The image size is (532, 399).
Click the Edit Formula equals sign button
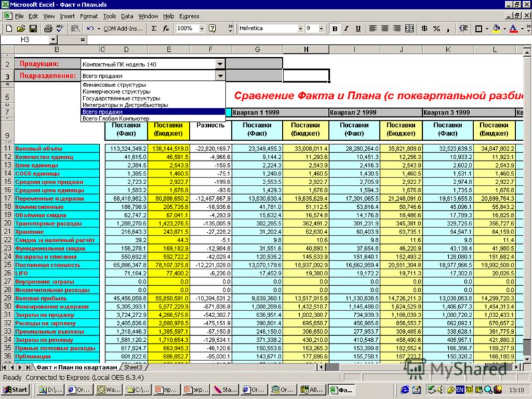tap(82, 40)
